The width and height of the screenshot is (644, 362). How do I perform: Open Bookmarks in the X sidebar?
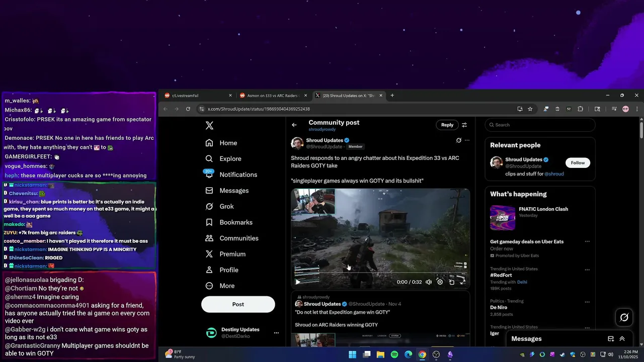pyautogui.click(x=229, y=222)
